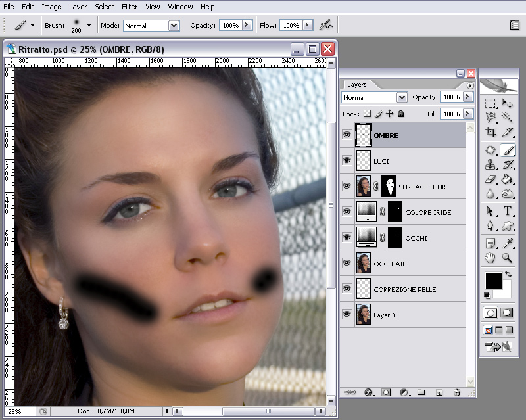Viewport: 526px width, 420px height.
Task: Select the Zoom magnifier tool
Action: pyautogui.click(x=508, y=258)
